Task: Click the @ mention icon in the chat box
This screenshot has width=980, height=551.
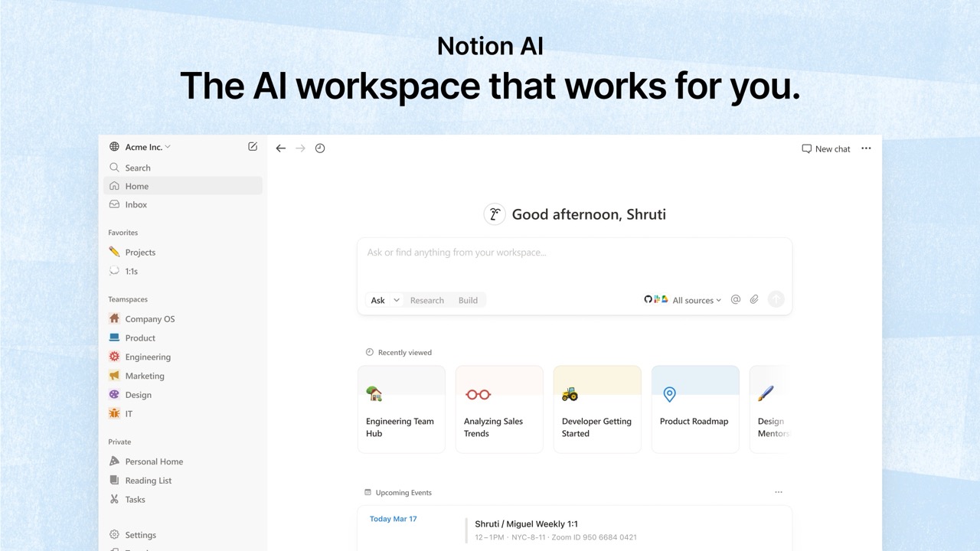Action: coord(736,299)
